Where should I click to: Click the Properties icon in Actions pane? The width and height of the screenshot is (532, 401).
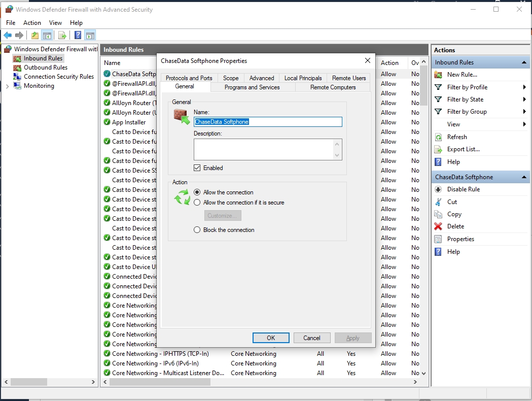click(x=438, y=239)
